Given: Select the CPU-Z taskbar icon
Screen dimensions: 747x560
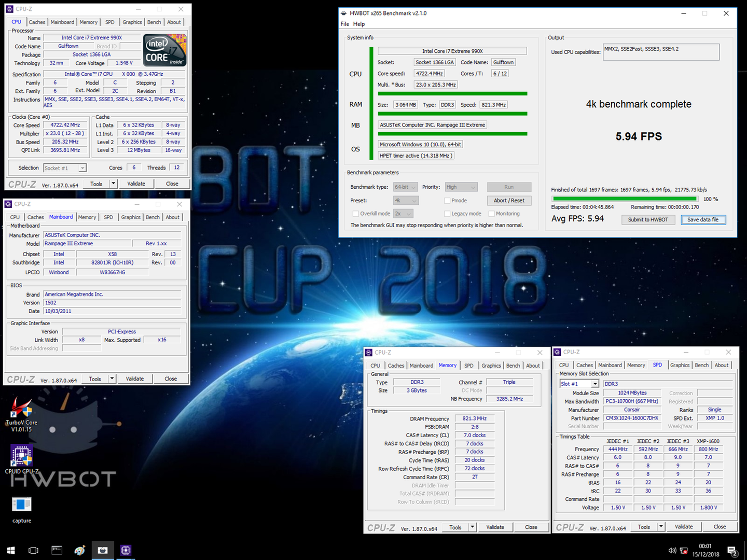Looking at the screenshot, I should [x=126, y=550].
